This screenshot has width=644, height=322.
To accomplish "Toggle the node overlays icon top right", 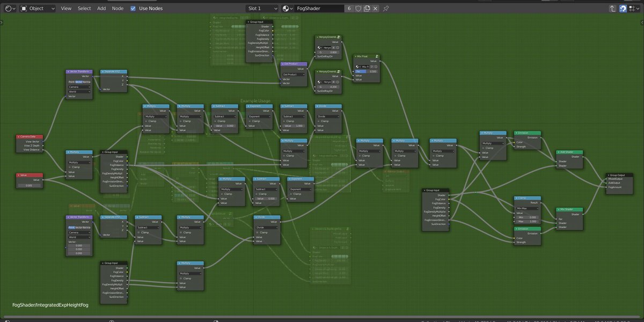I will click(632, 8).
